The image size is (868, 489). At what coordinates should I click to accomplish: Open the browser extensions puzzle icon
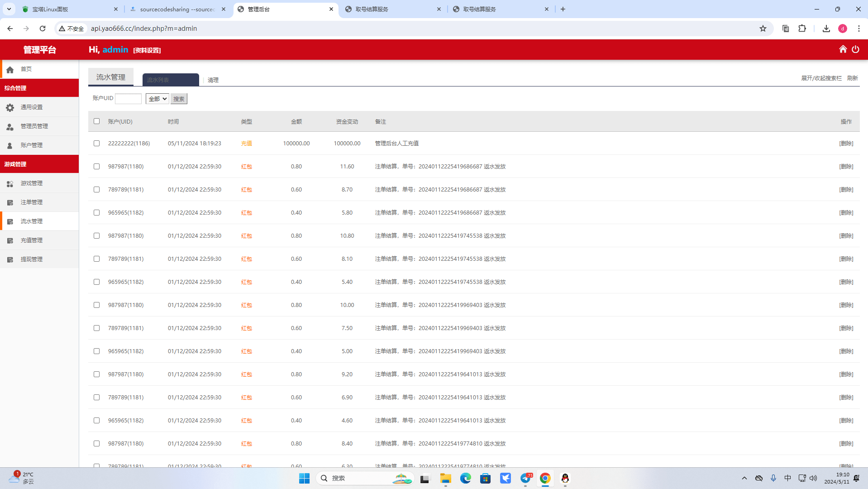click(x=802, y=29)
